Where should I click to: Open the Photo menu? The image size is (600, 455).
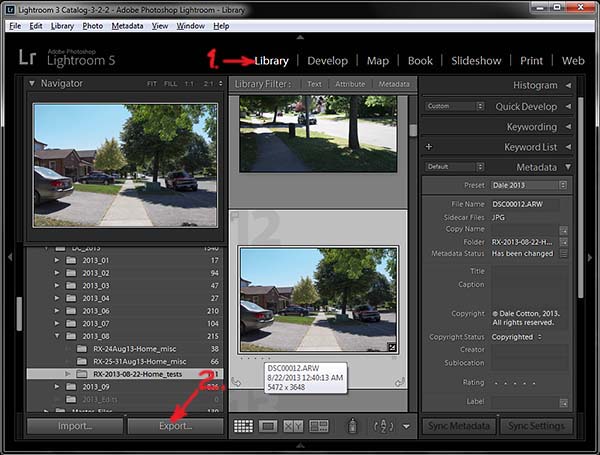93,26
